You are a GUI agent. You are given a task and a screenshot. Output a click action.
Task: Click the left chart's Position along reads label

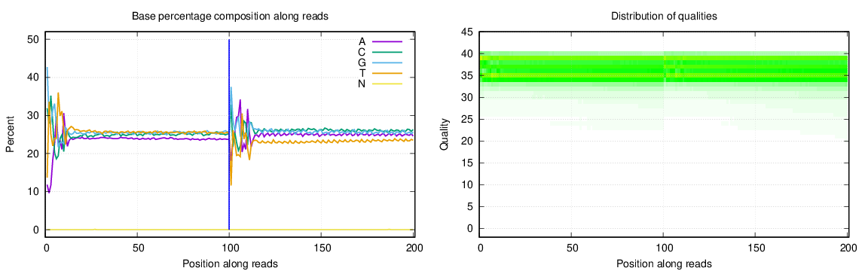pyautogui.click(x=231, y=263)
